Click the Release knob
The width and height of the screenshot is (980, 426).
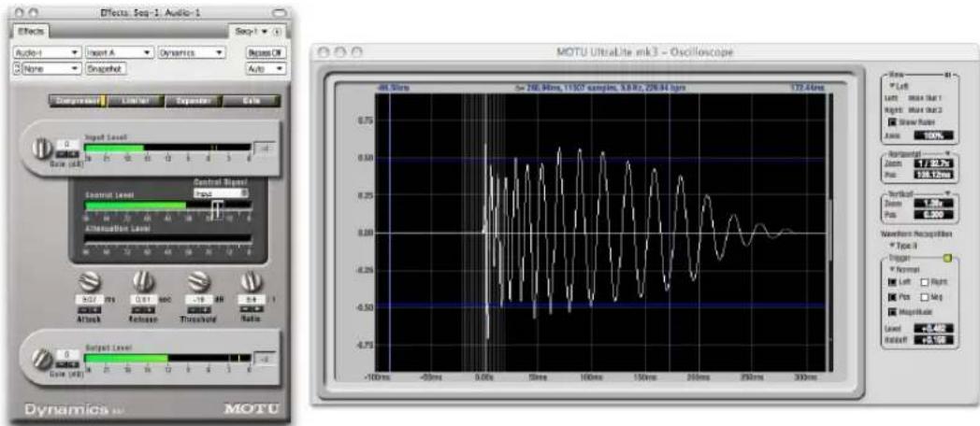[143, 280]
